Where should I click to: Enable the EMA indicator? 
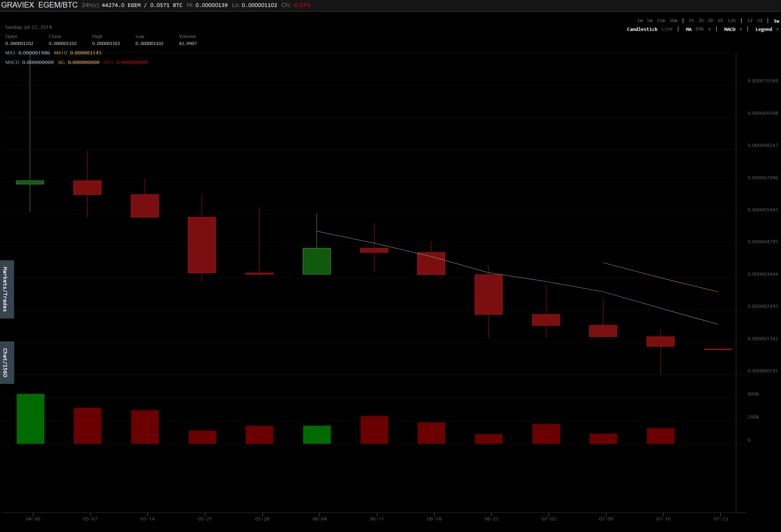700,29
